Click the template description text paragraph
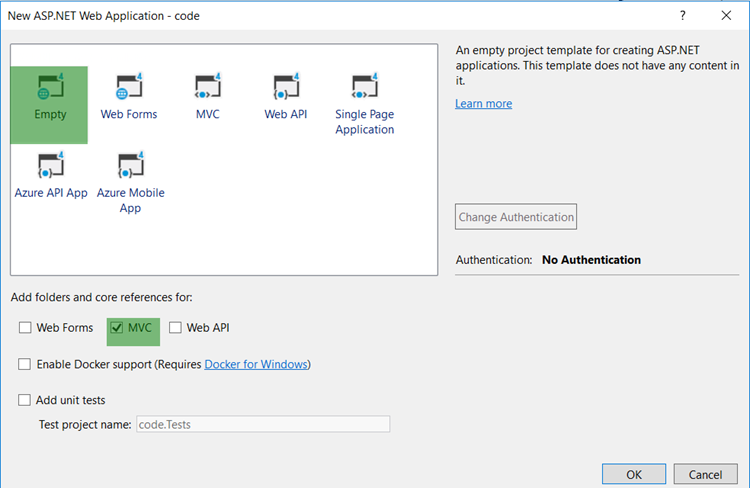 coord(597,66)
